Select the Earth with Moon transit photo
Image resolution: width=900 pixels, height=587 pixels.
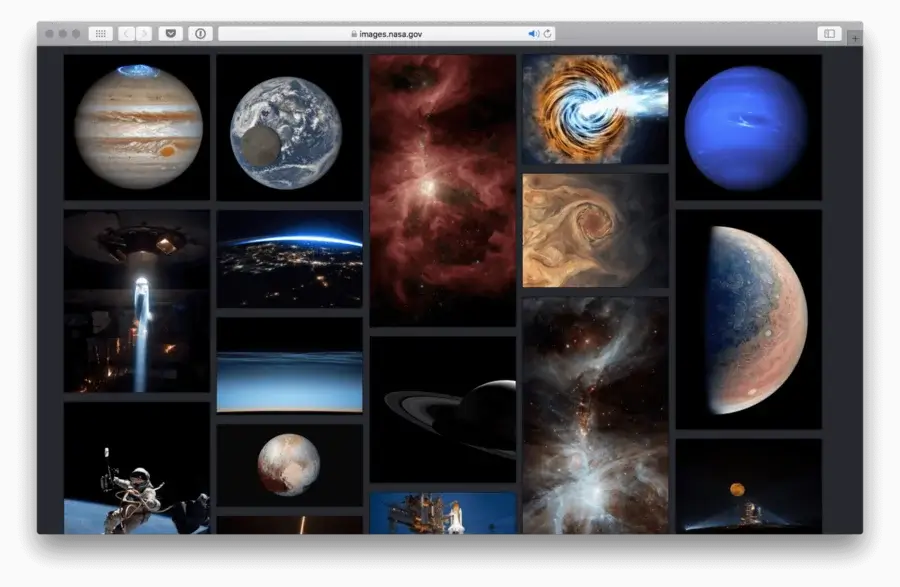[289, 128]
